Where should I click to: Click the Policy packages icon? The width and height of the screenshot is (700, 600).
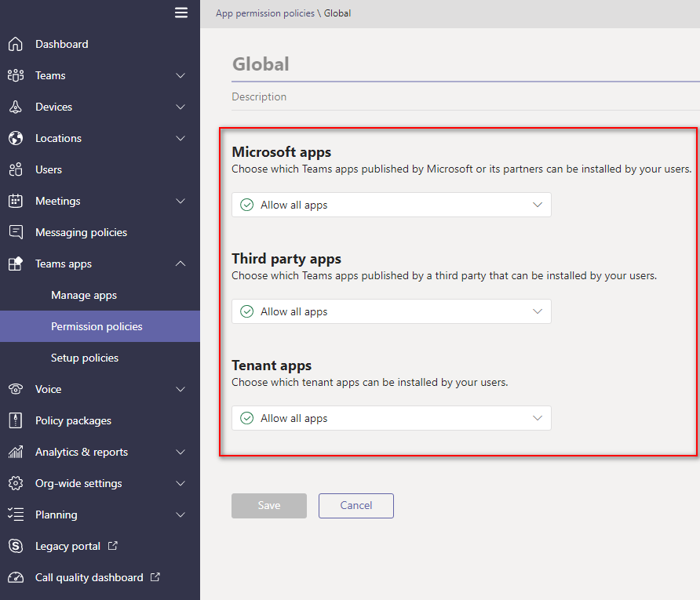click(16, 420)
